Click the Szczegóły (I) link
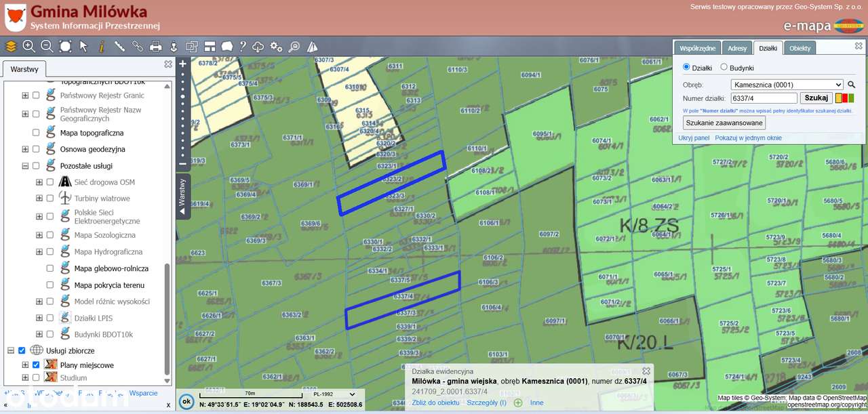The height and width of the screenshot is (414, 868). 486,402
